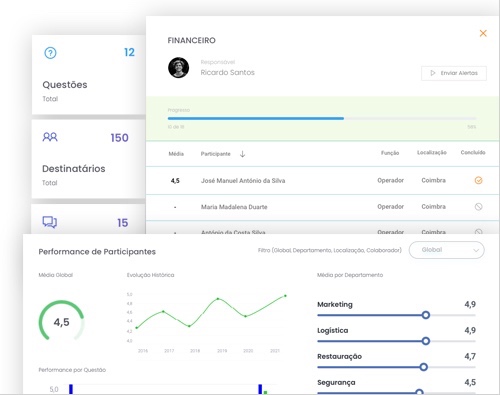Click the not-completed icon for Maria Madalena Duarte
Viewport: 500px width, 395px height.
(x=478, y=207)
